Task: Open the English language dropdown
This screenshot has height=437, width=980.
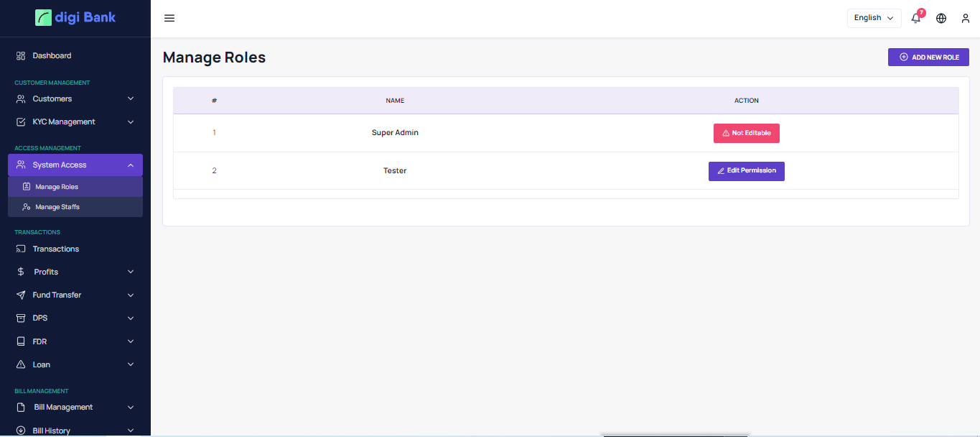Action: [x=874, y=18]
